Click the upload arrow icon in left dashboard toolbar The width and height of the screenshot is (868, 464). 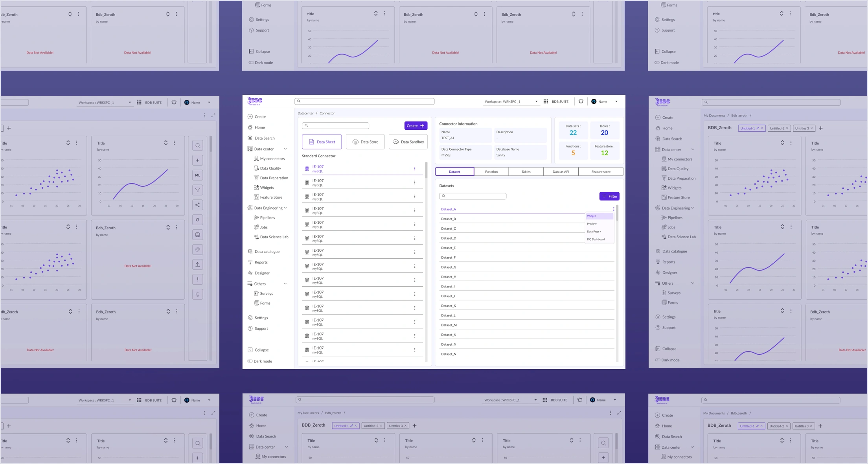(x=197, y=264)
